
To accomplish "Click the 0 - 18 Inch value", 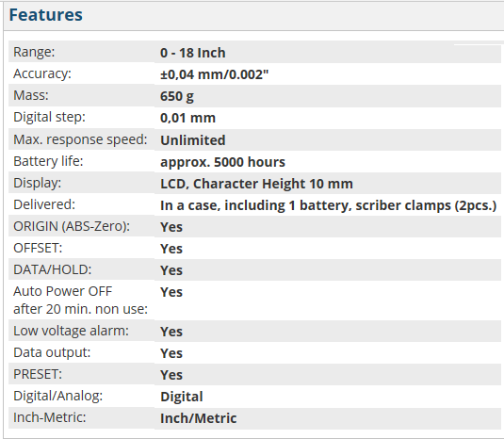I will pos(193,53).
